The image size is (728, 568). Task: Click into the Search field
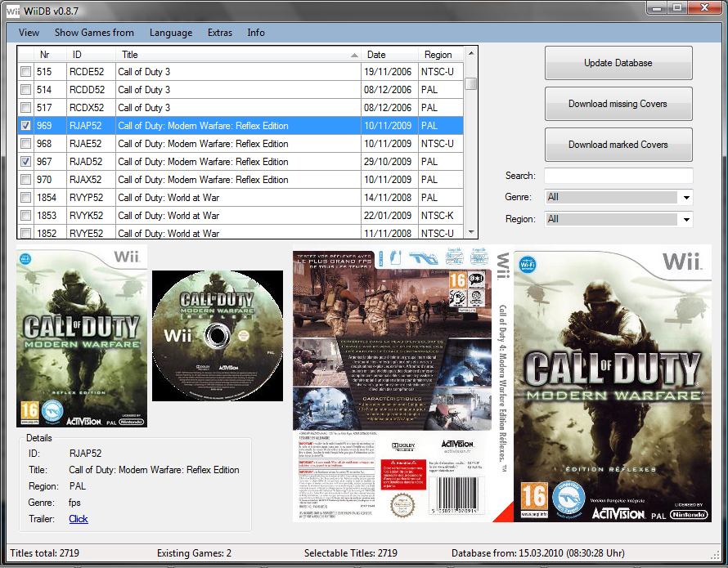click(x=618, y=176)
